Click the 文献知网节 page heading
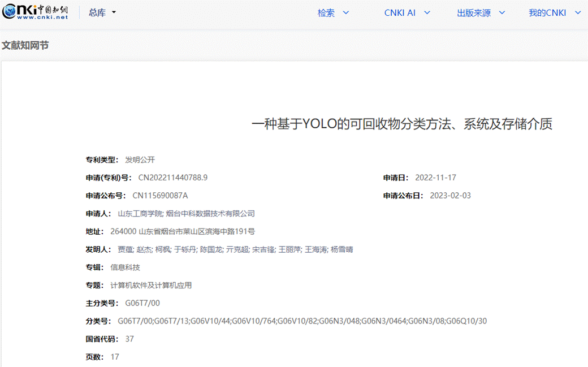Image resolution: width=588 pixels, height=367 pixels. coord(25,45)
